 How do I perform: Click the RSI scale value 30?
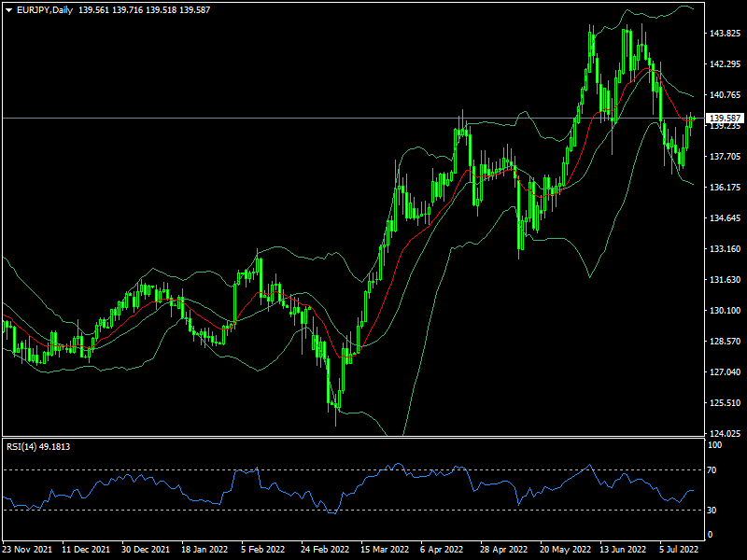[712, 510]
